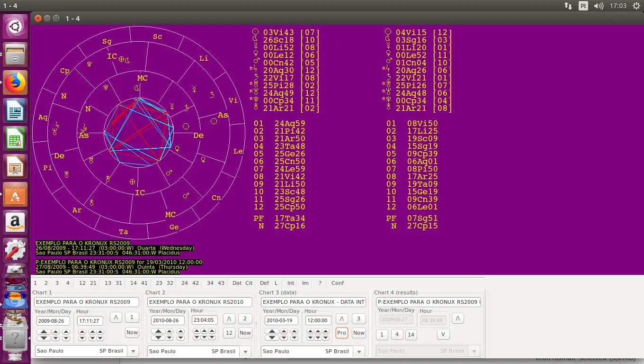Click the Chart 4 results name field
The image size is (644, 364).
click(x=429, y=302)
